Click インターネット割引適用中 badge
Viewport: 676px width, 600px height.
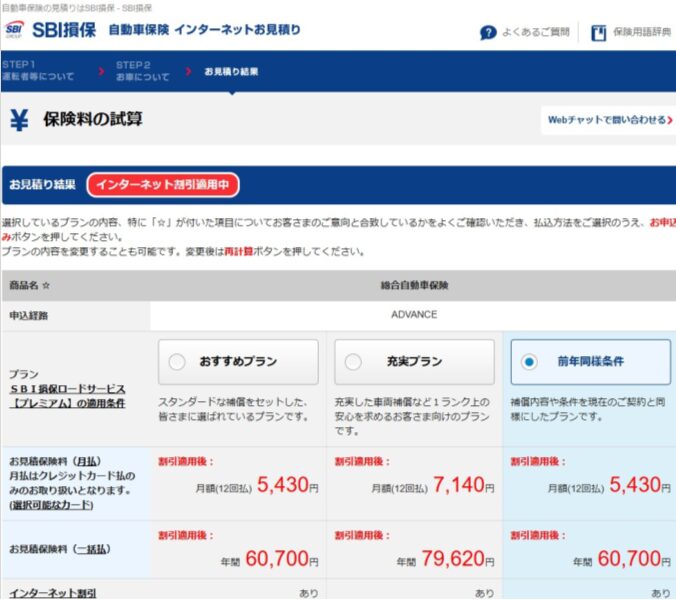[163, 185]
